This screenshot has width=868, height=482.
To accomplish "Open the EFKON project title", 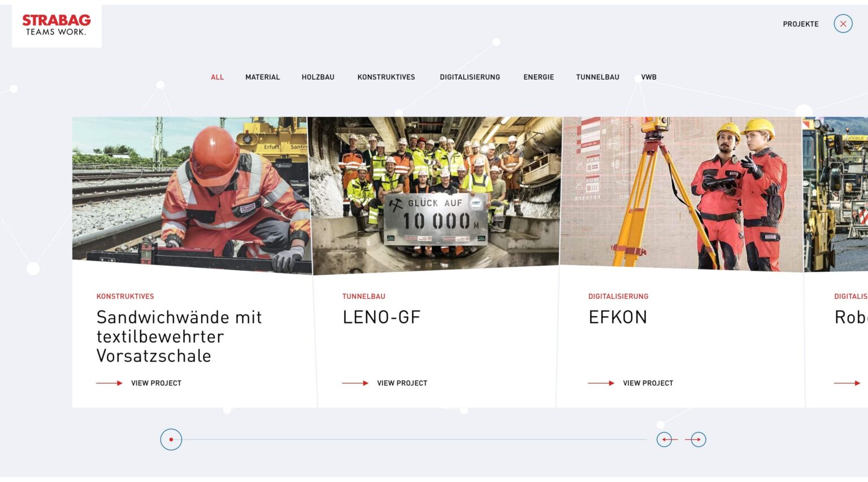I will [618, 318].
